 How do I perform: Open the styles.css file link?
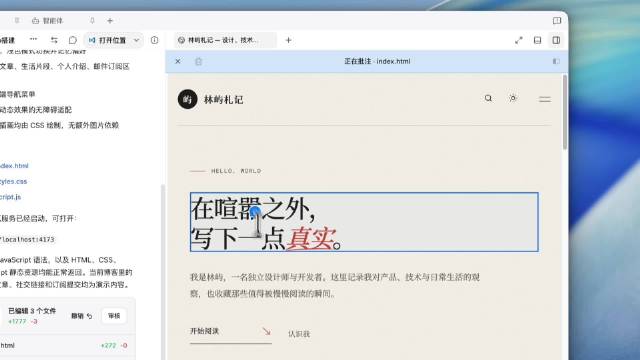[x=13, y=181]
